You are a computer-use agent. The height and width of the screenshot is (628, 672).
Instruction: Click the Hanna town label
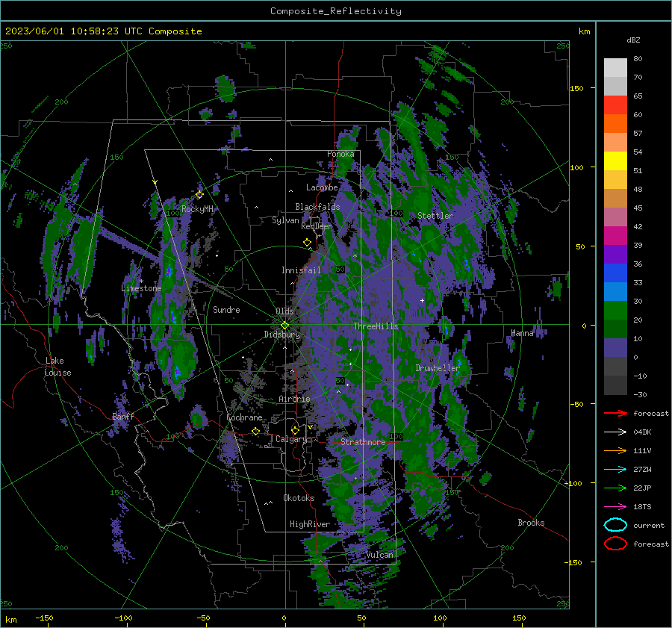point(522,333)
